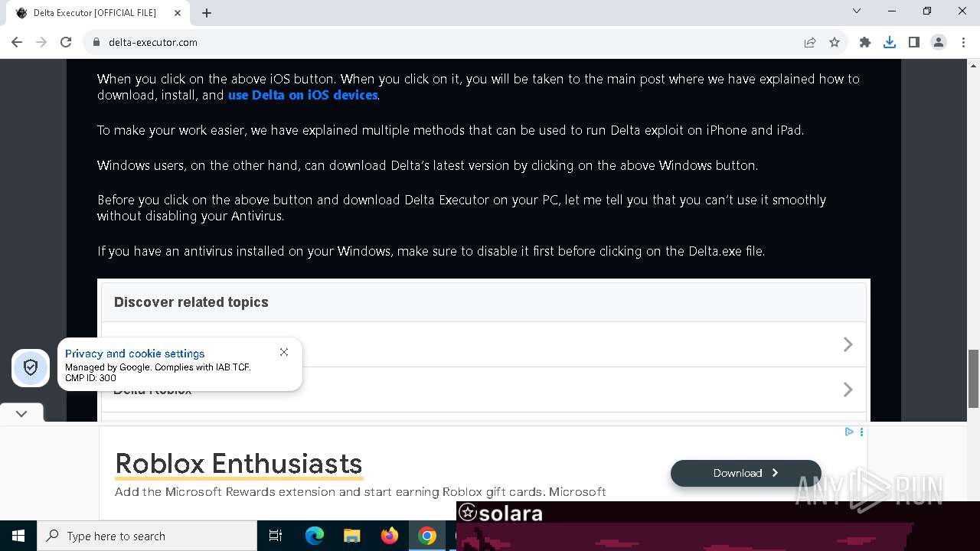980x551 pixels.
Task: Follow the 'use Delta on iOS devices' link
Action: [302, 95]
